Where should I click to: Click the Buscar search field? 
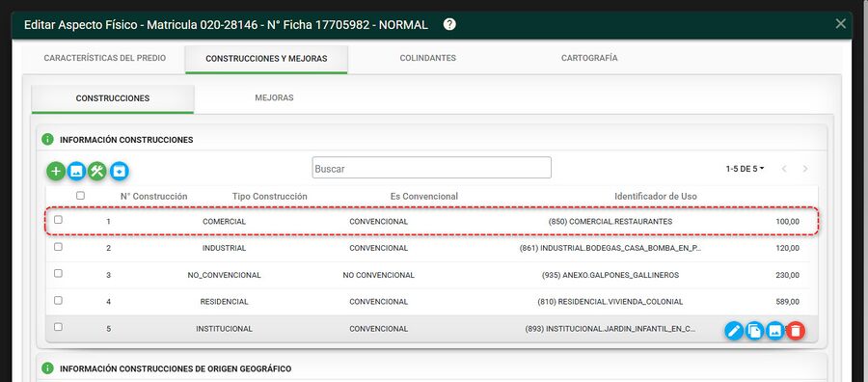click(432, 168)
